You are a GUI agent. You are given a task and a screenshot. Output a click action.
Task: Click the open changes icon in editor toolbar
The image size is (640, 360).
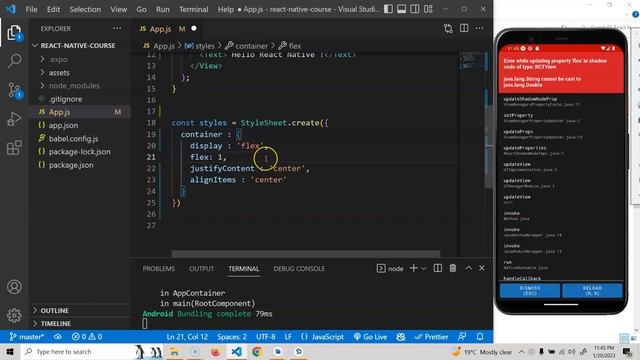pos(448,29)
